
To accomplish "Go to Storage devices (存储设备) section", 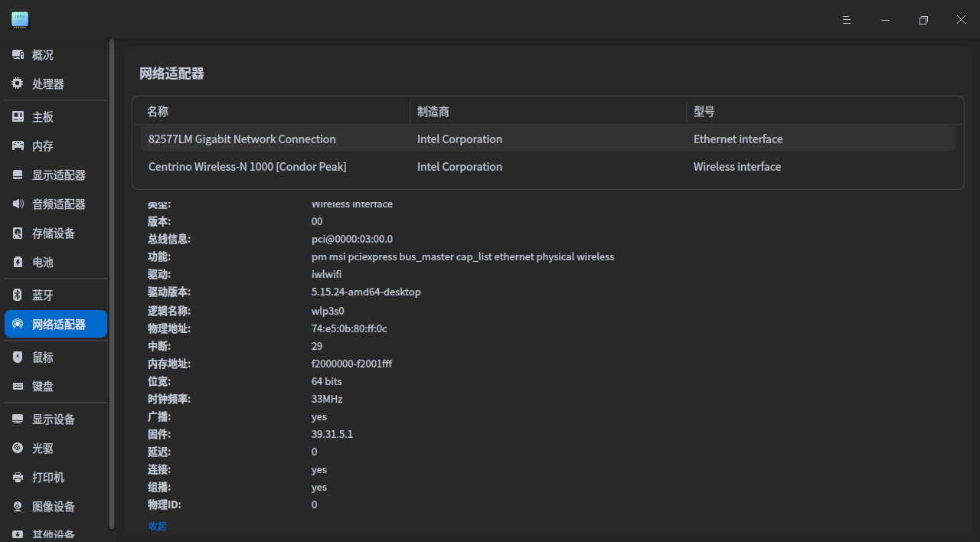I will pyautogui.click(x=53, y=233).
